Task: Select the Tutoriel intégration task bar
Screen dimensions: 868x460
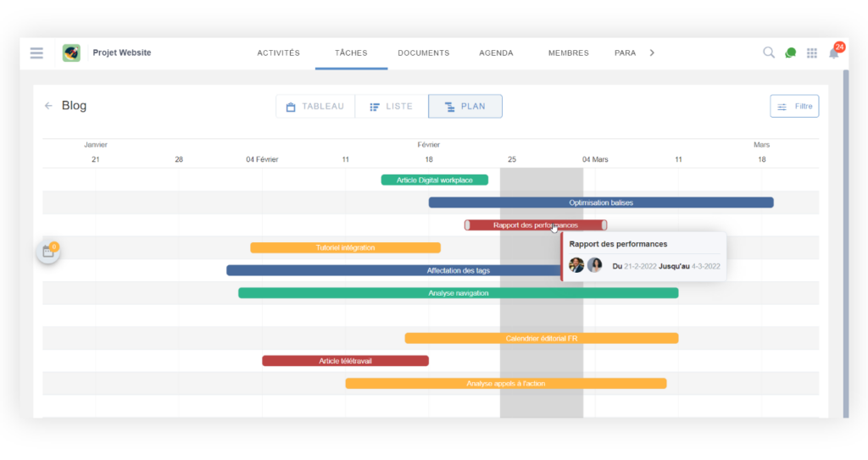Action: pyautogui.click(x=346, y=247)
